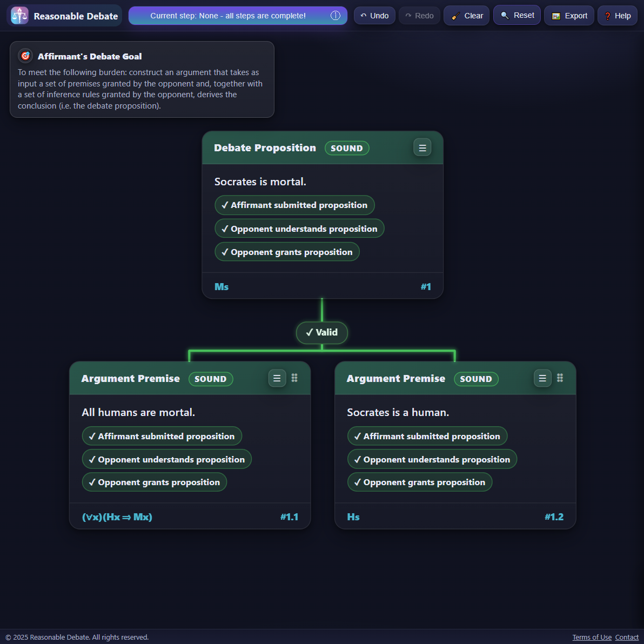Open the Debate Proposition card menu
The width and height of the screenshot is (644, 644).
tap(422, 147)
